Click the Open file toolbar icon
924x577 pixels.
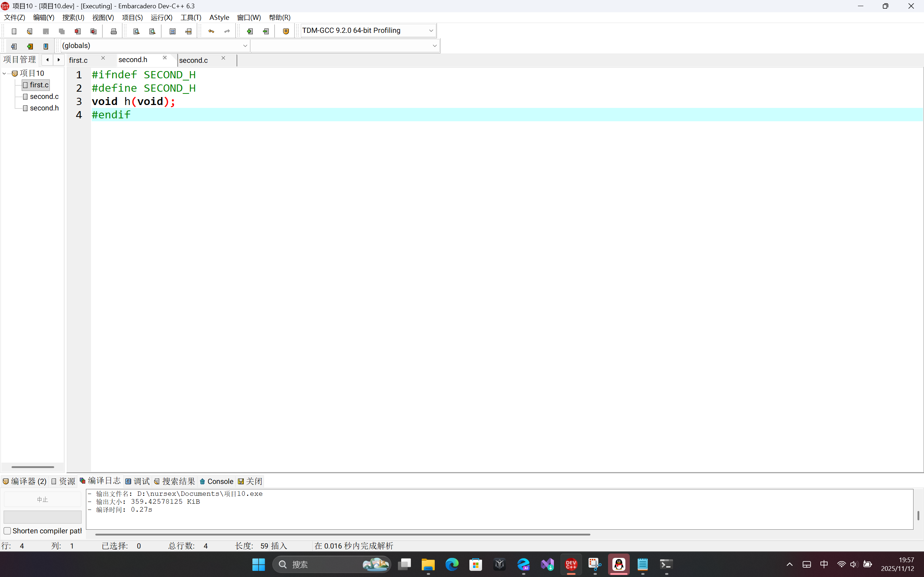[x=30, y=31]
